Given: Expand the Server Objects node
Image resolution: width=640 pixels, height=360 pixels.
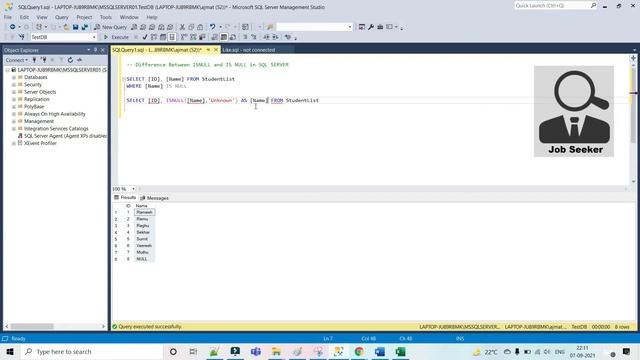Looking at the screenshot, I should (13, 92).
